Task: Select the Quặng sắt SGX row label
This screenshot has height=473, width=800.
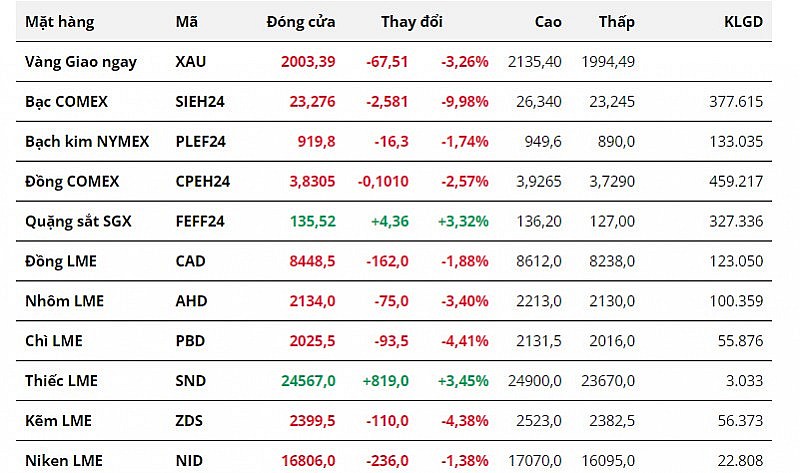Action: [76, 221]
